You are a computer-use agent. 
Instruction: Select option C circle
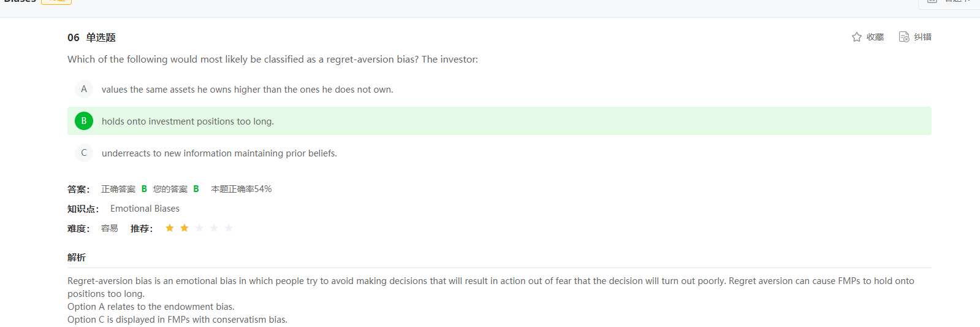tap(84, 153)
